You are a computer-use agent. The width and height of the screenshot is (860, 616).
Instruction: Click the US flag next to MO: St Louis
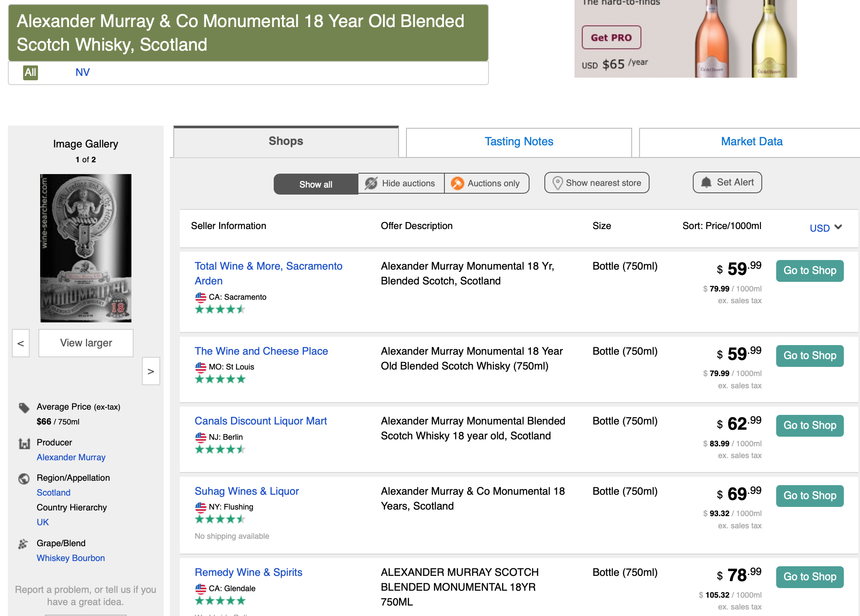(x=200, y=367)
